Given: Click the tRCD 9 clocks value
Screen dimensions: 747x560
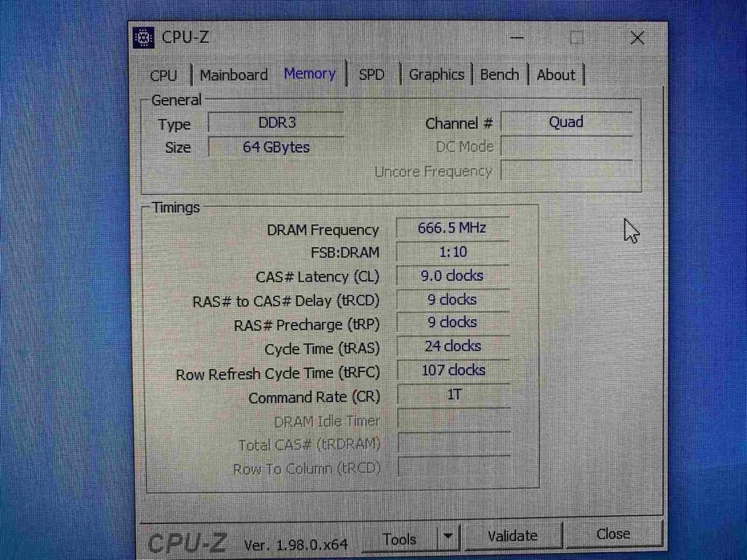Looking at the screenshot, I should (x=452, y=299).
